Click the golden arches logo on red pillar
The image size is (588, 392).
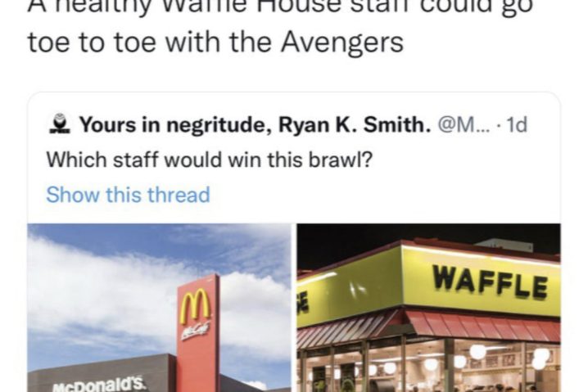pos(195,306)
